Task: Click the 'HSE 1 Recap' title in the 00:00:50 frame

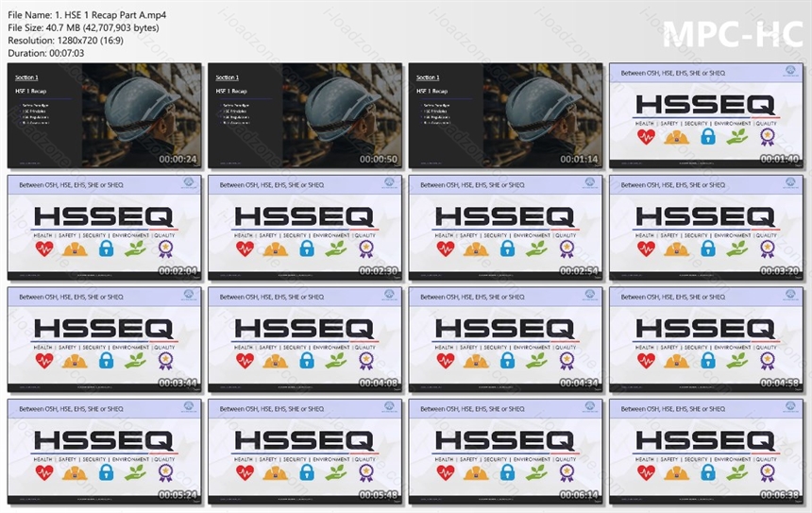Action: [231, 91]
